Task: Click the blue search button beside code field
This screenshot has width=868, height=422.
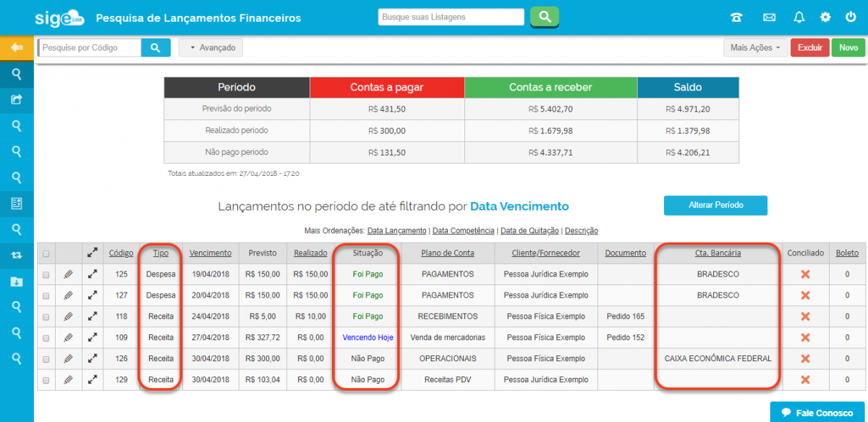Action: (156, 48)
